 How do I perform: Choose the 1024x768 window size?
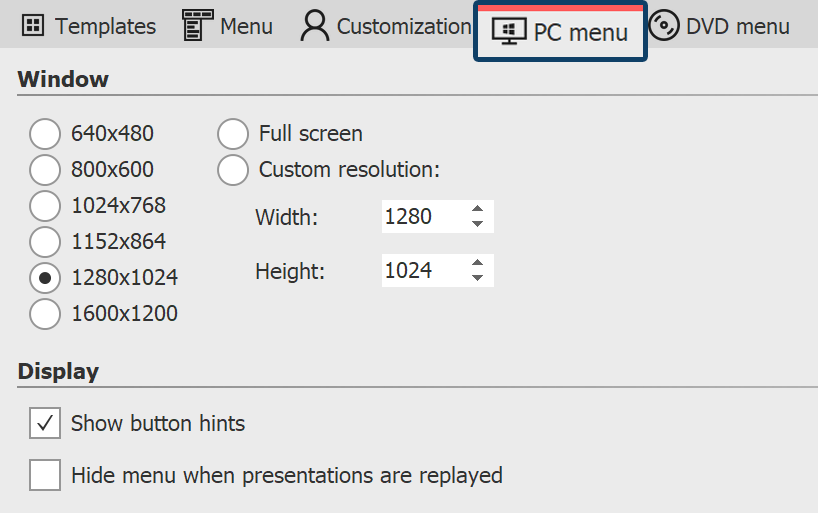tap(45, 206)
